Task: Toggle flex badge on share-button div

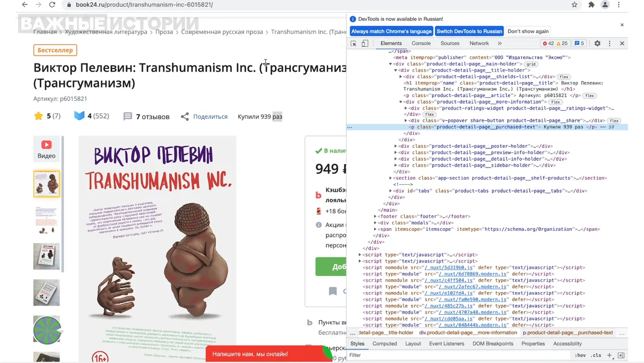Action: pos(614,121)
